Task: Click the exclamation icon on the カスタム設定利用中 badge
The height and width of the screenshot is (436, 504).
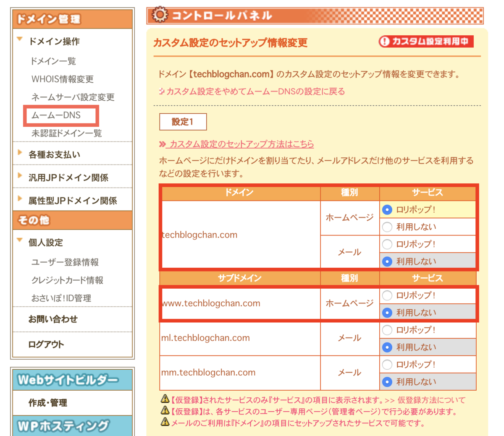Action: click(x=384, y=42)
